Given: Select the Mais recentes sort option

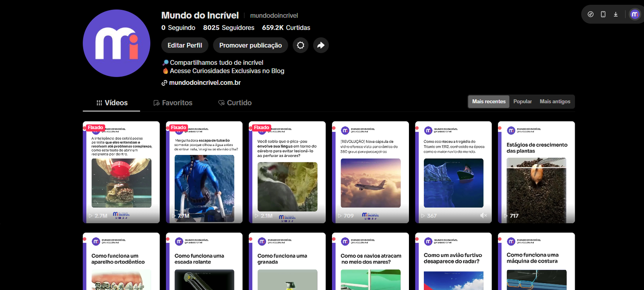Looking at the screenshot, I should click(489, 102).
